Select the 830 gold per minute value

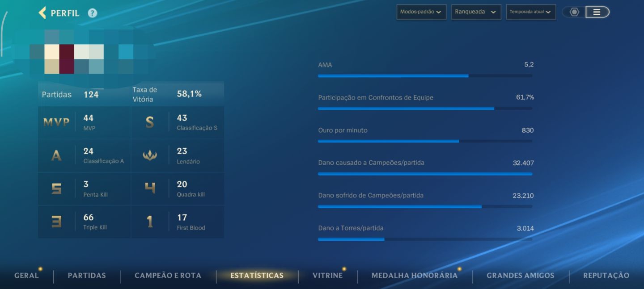click(x=528, y=130)
